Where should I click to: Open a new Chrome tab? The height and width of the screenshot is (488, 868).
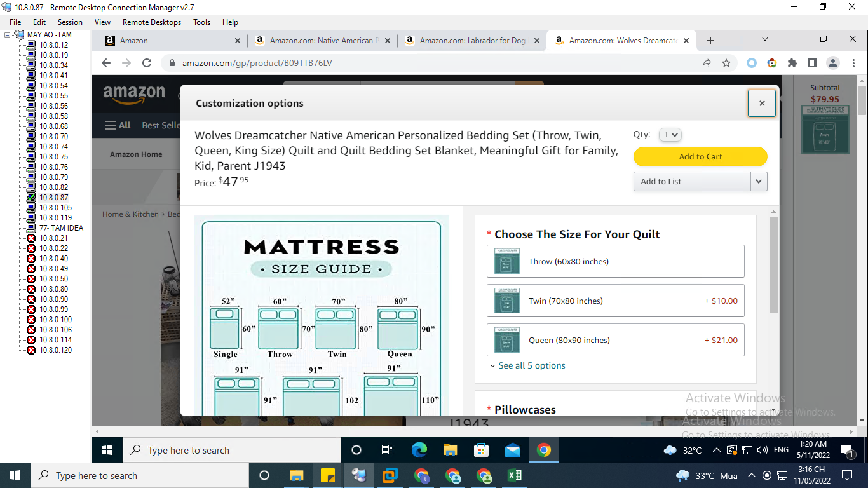[x=710, y=41]
